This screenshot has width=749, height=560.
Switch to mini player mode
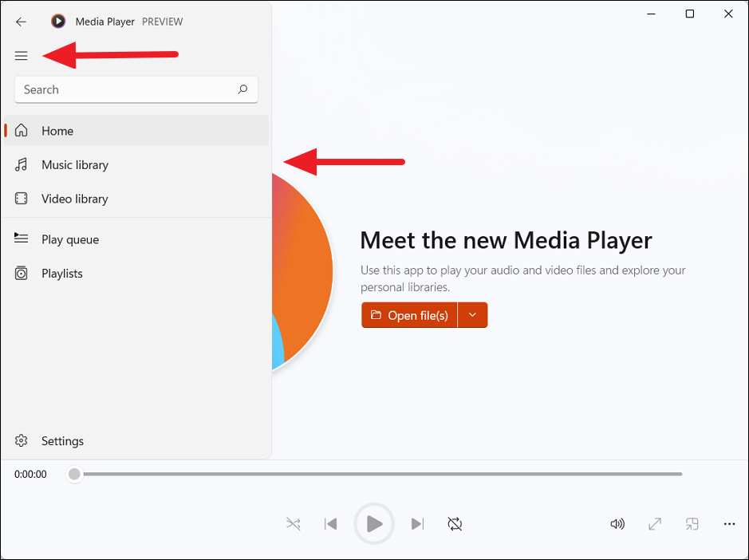[x=692, y=523]
